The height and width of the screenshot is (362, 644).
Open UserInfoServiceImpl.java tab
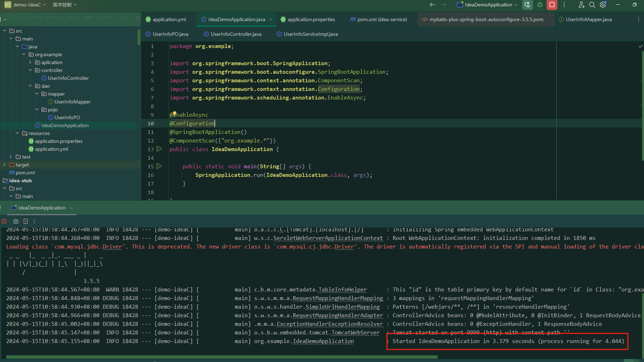click(x=308, y=34)
